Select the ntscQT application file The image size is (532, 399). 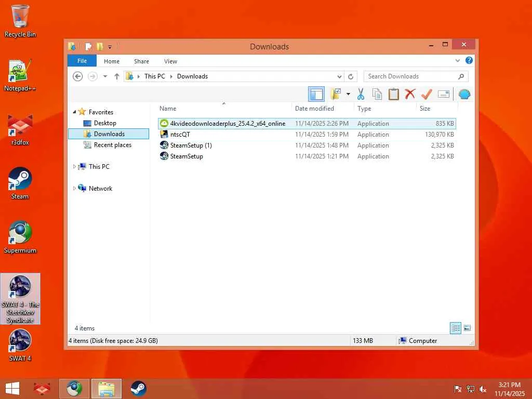pos(307,135)
